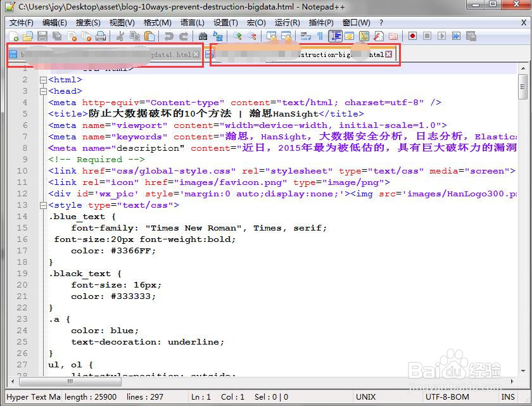Click the UTF-8-BOM status bar field
The height and width of the screenshot is (406, 532).
point(447,396)
